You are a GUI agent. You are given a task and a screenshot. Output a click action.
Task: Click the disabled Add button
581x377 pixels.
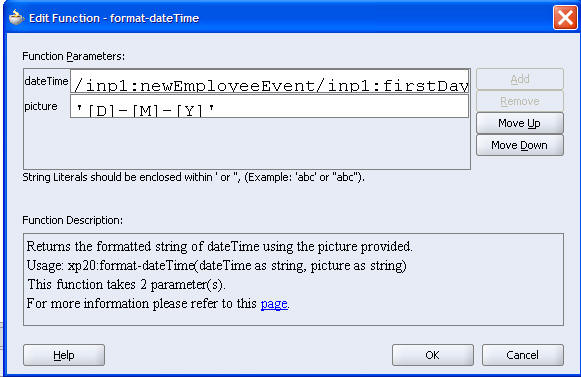pos(519,79)
